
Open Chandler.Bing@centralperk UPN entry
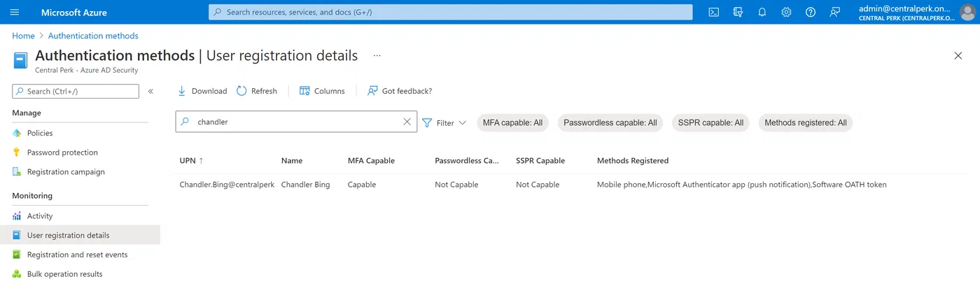[x=226, y=185]
